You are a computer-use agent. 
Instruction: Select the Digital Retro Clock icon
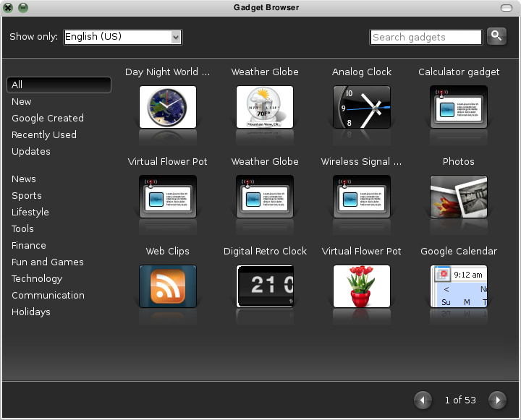pos(265,286)
